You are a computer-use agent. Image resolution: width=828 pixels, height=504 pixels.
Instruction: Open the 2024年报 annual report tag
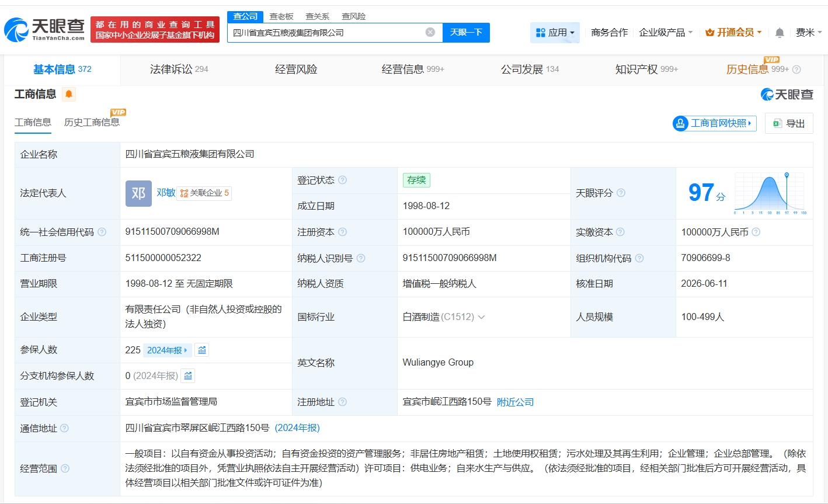pos(167,350)
